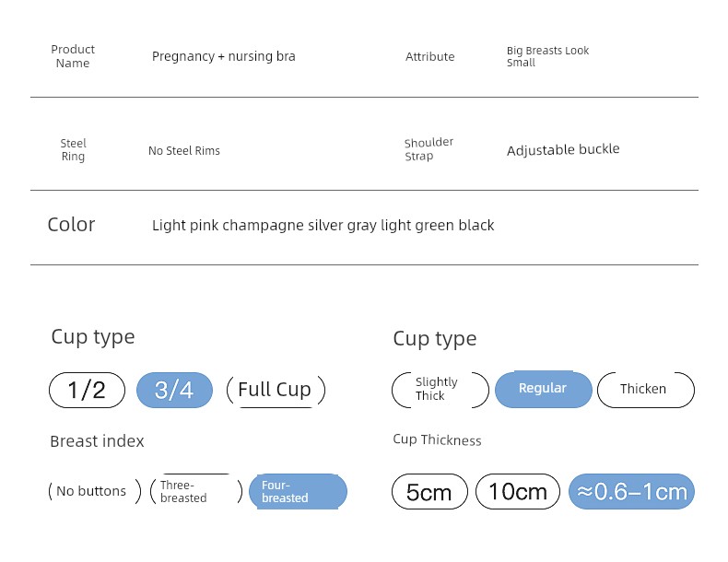Click the No Steel Rims value
The width and height of the screenshot is (728, 562).
click(184, 151)
